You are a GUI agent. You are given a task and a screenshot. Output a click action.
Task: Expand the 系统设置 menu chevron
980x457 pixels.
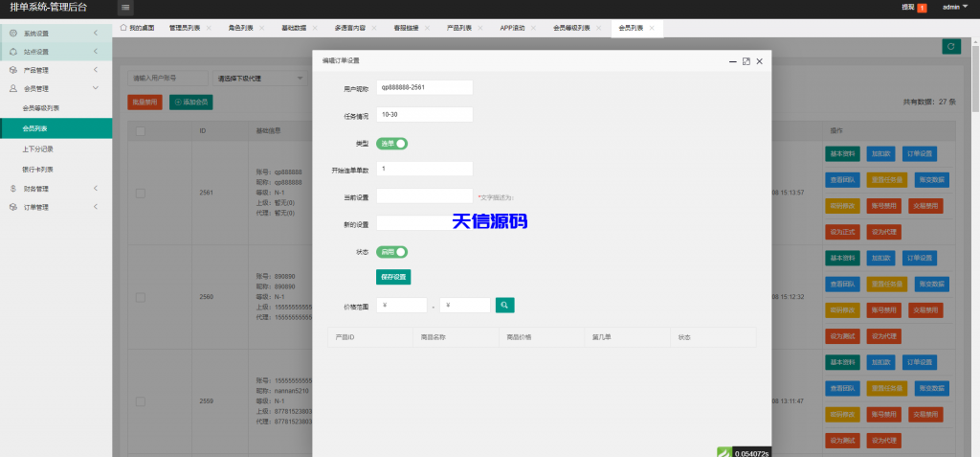95,34
